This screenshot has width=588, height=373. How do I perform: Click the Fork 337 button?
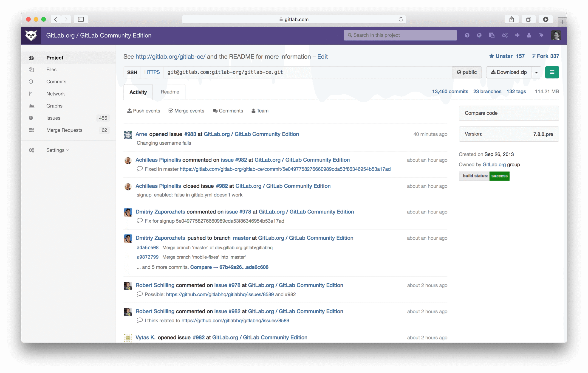546,56
